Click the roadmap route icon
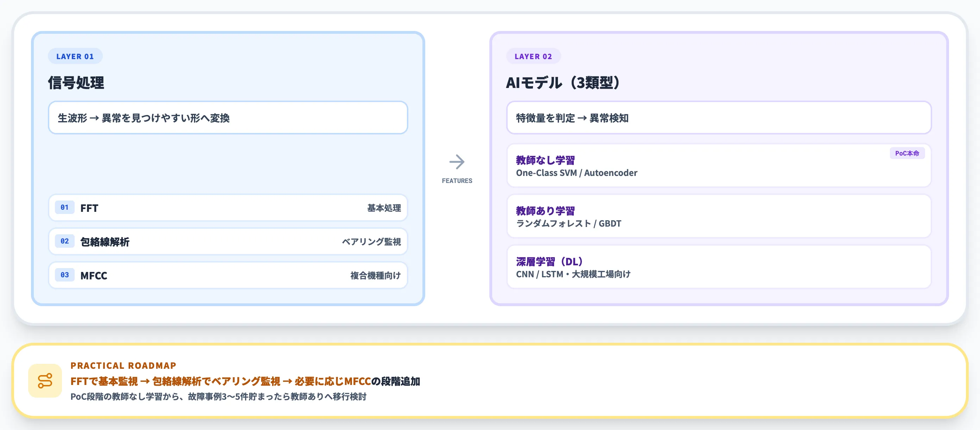Screen dimensions: 980x430 [x=45, y=381]
